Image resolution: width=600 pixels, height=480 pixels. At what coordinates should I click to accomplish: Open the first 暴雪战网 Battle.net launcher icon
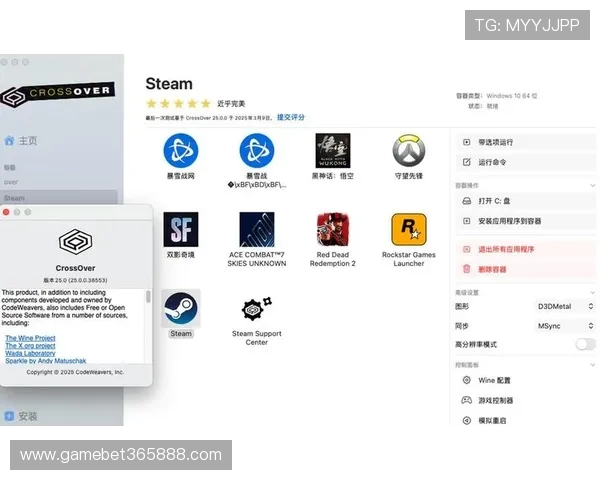tap(181, 151)
